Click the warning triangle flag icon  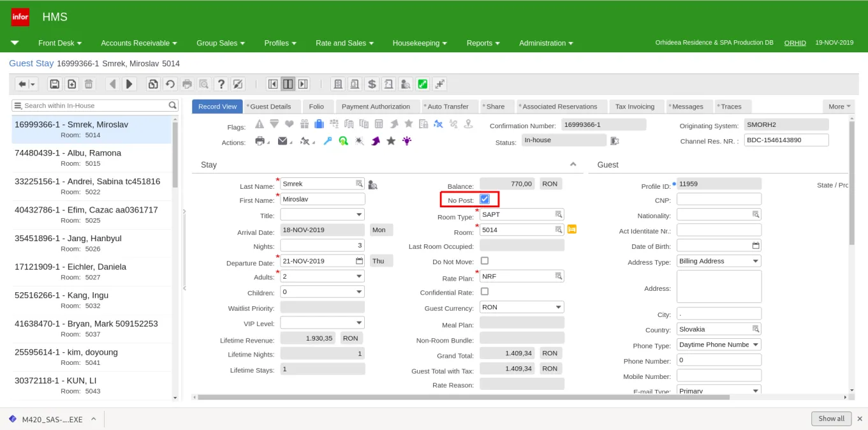(x=260, y=124)
